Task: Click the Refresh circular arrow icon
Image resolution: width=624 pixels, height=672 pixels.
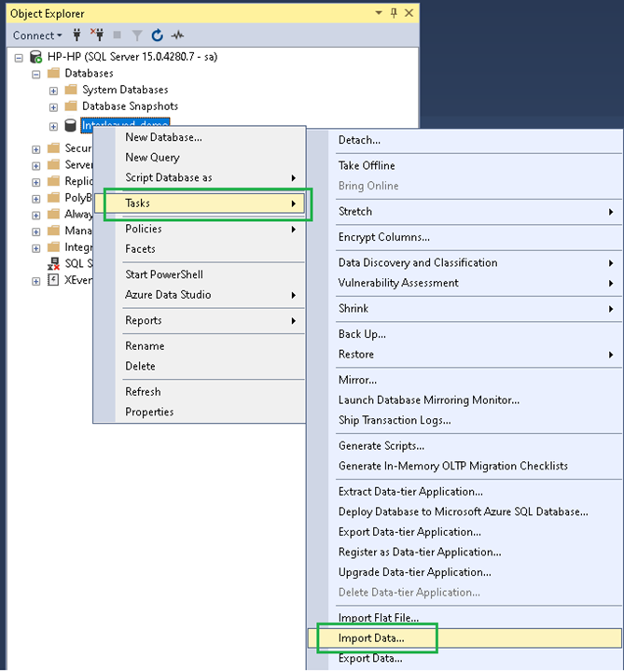Action: click(158, 35)
